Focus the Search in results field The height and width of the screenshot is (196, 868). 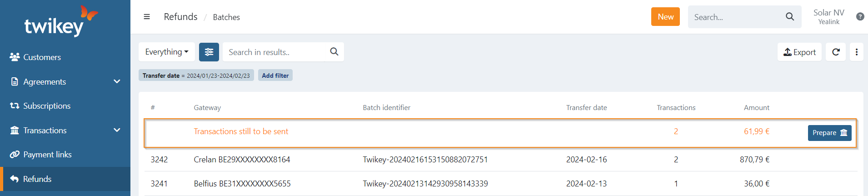click(276, 52)
